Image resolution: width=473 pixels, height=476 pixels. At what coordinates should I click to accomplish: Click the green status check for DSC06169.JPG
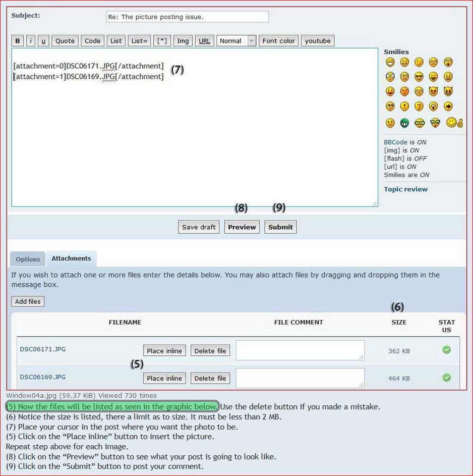coord(446,378)
